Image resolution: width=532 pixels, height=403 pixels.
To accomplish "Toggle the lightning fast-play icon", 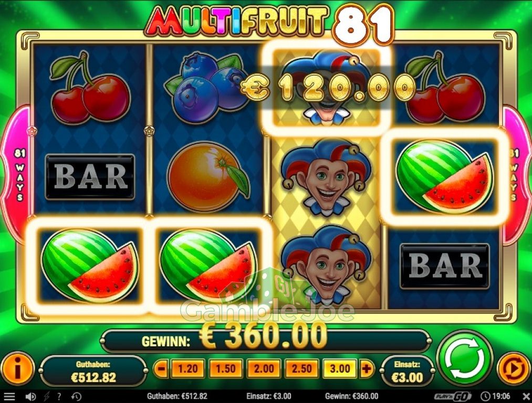I will (x=47, y=396).
